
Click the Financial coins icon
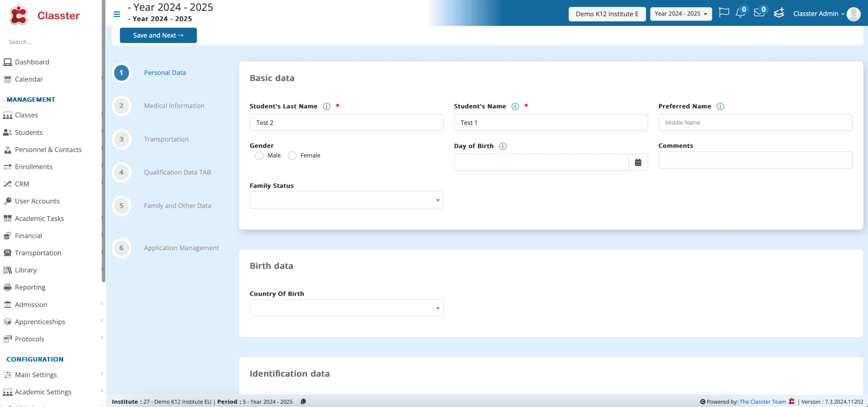[x=7, y=236]
